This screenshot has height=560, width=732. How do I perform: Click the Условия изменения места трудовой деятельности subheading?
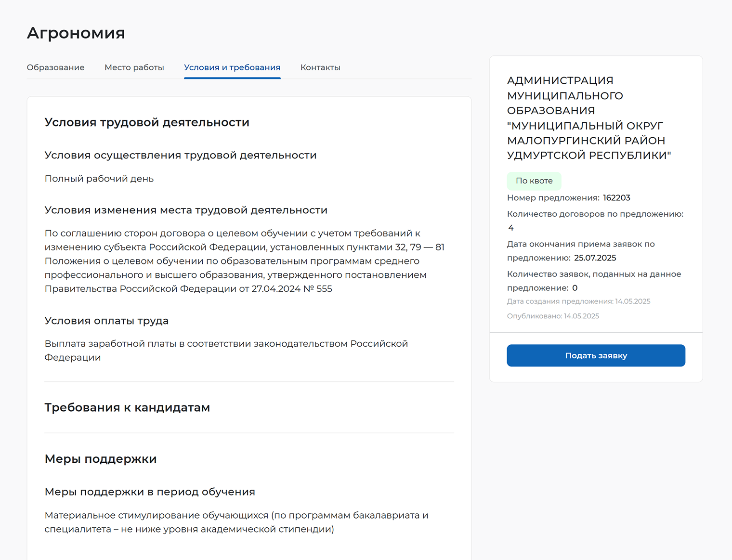pyautogui.click(x=186, y=210)
